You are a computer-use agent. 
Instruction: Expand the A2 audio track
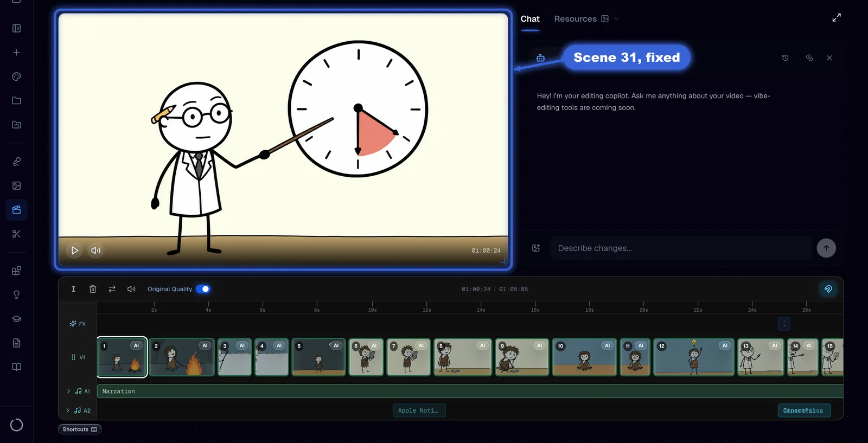(x=68, y=410)
